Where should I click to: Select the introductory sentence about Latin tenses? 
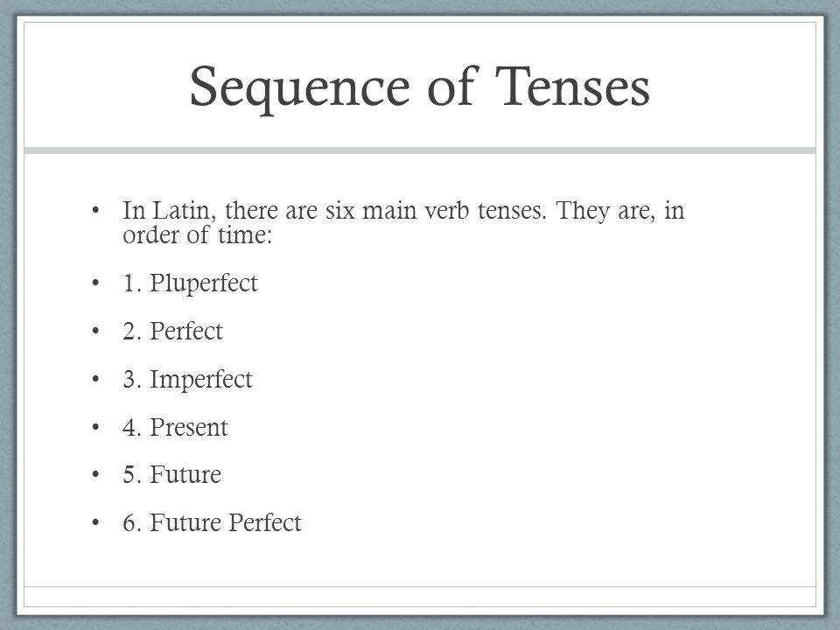click(403, 221)
